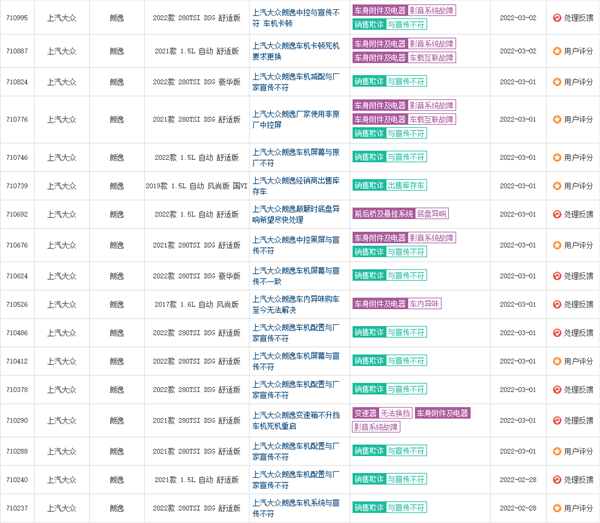Image resolution: width=600 pixels, height=523 pixels.
Task: Open complaint titled 经销商出售库存车
Action: (296, 186)
